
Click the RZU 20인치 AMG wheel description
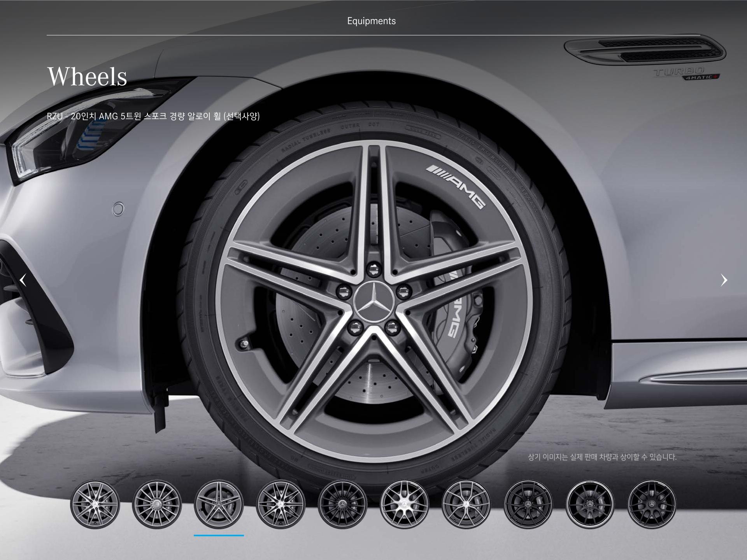coord(153,116)
